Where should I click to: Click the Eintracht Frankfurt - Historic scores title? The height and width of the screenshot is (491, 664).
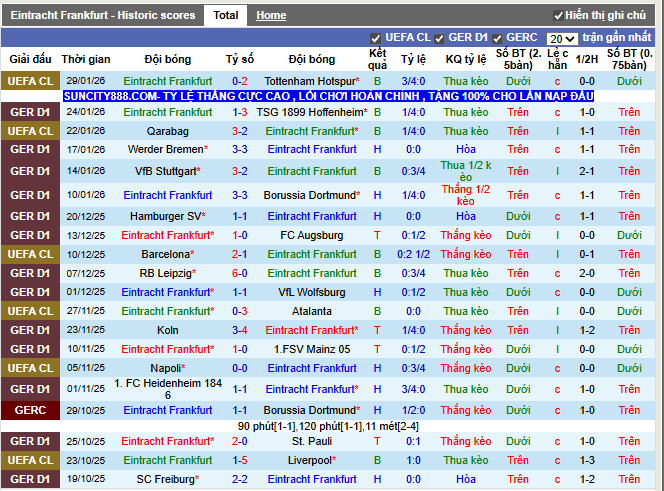[x=103, y=15]
